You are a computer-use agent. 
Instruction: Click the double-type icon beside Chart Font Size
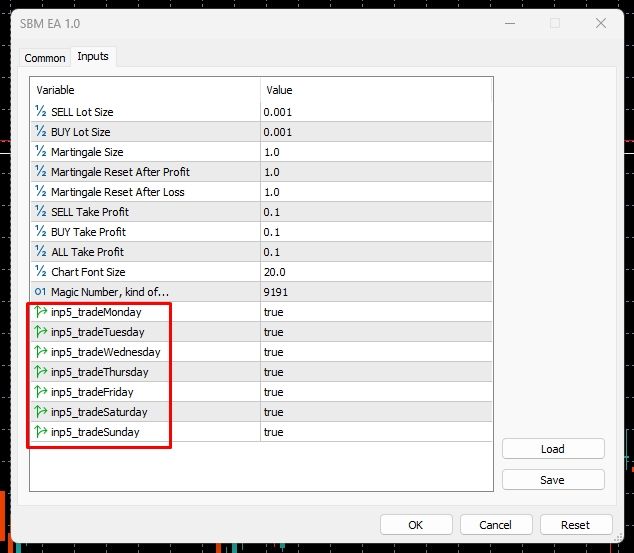click(x=40, y=272)
